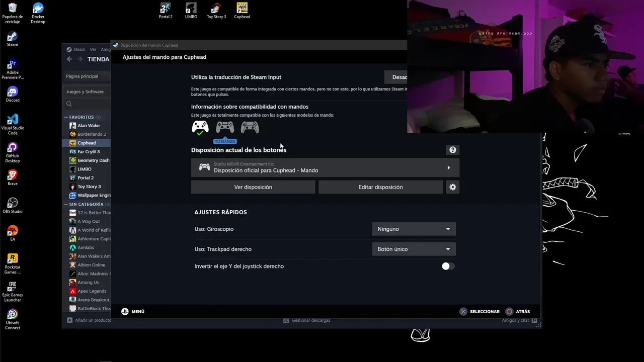The image size is (644, 362).
Task: Collapse the FAVORITOS category in Steam library
Action: pyautogui.click(x=66, y=117)
